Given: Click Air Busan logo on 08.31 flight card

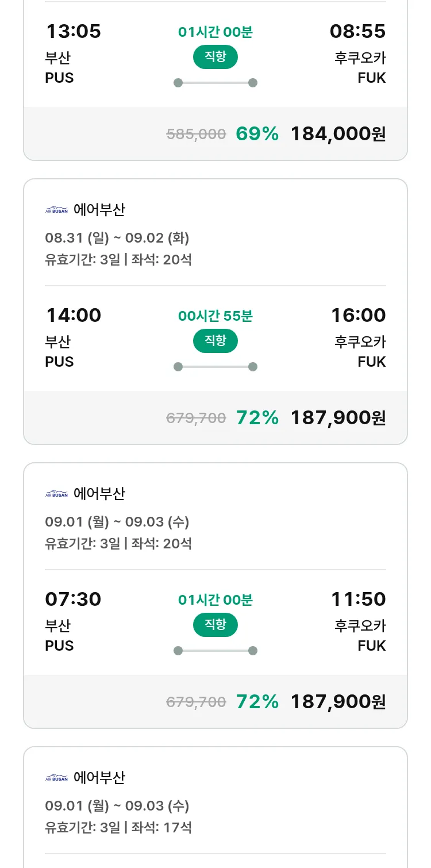Looking at the screenshot, I should coord(56,210).
